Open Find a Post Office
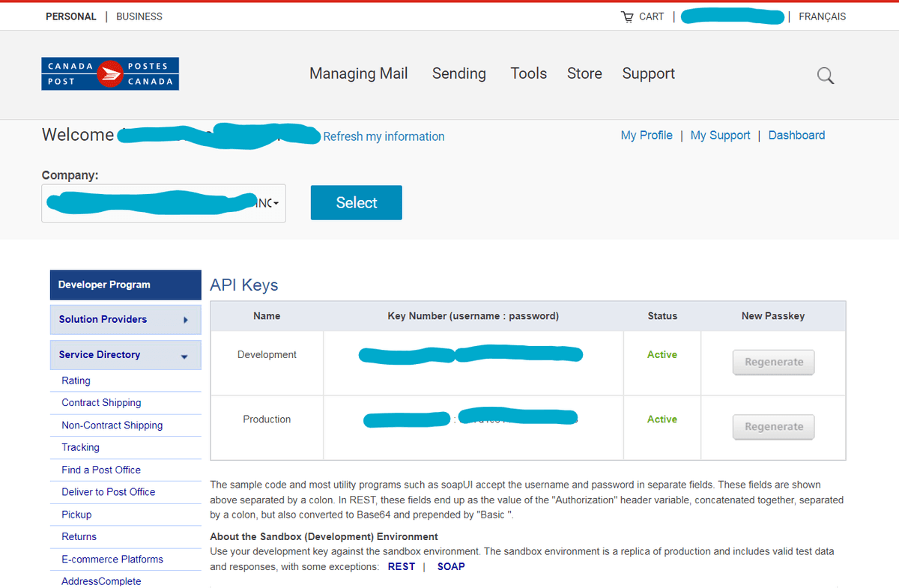Screen dimensions: 899x588 [101, 470]
